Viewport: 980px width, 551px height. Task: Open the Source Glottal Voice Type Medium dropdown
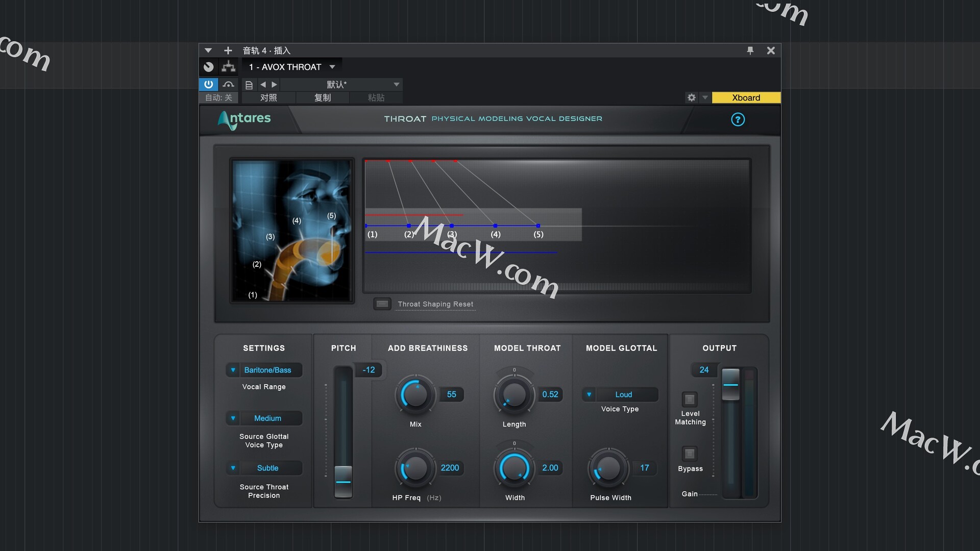click(x=264, y=418)
